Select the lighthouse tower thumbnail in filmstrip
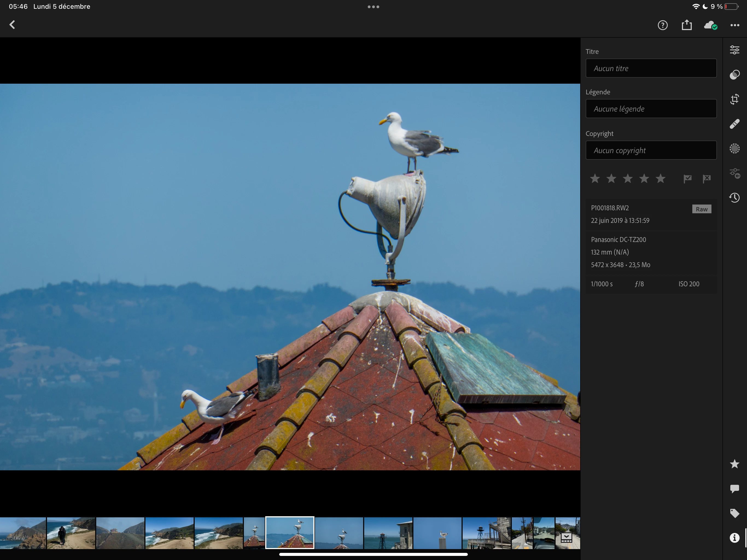 388,533
